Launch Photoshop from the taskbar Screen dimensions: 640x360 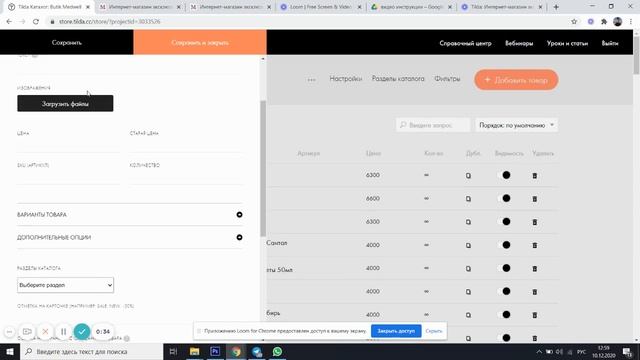[215, 351]
